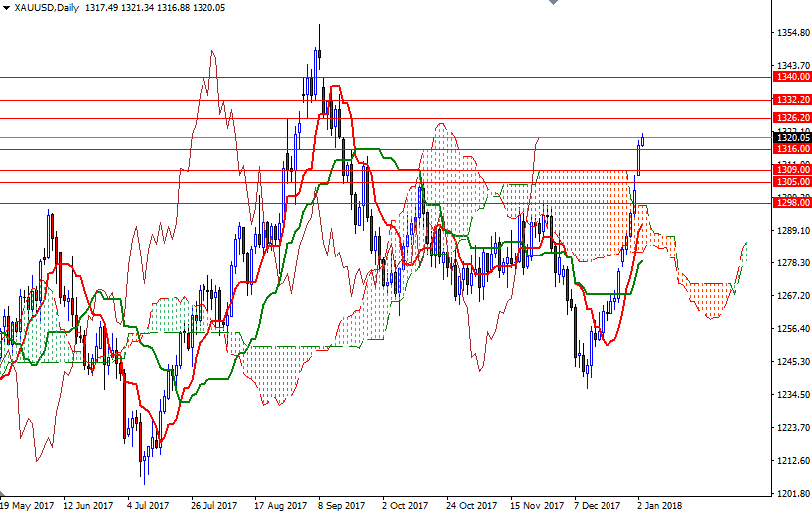Image resolution: width=812 pixels, height=513 pixels.
Task: Click the 1354.80 price scale value
Action: (x=791, y=33)
